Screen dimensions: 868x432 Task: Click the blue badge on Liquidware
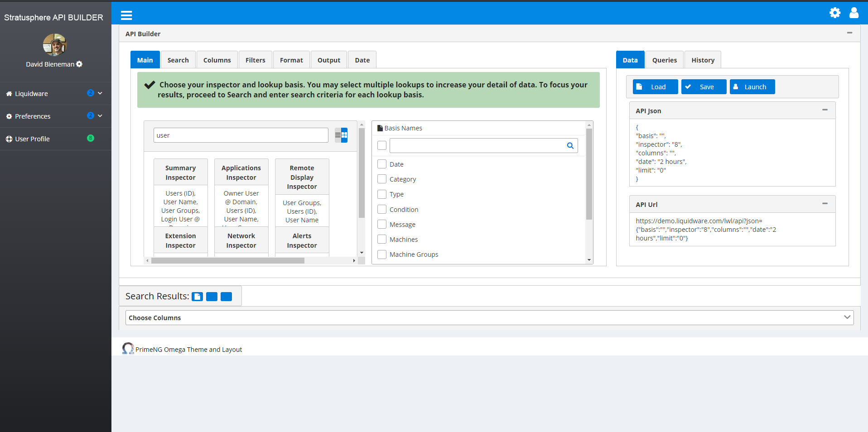point(91,93)
